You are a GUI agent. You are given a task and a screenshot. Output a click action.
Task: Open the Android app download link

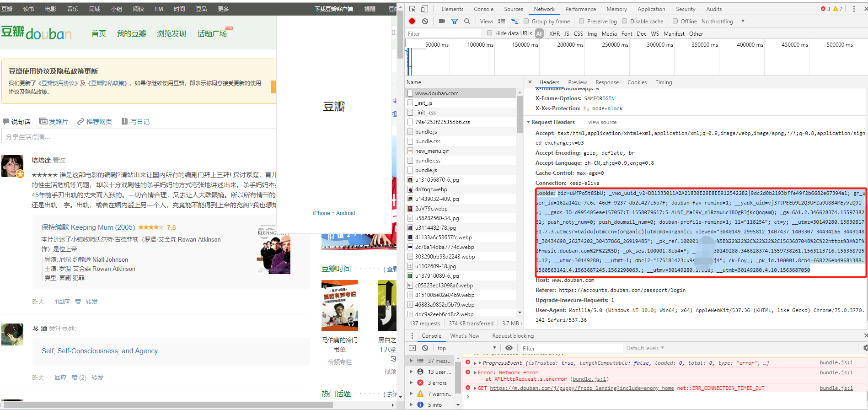pos(345,213)
